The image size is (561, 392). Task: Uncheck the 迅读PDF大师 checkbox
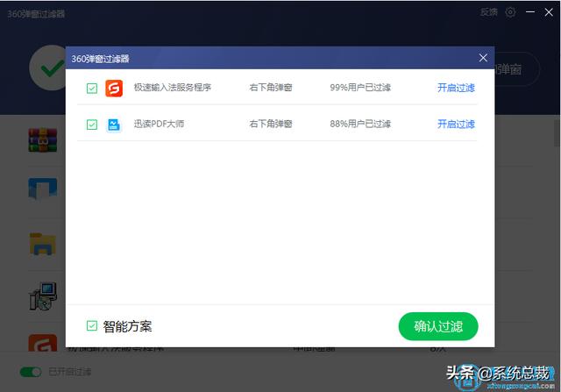[92, 125]
